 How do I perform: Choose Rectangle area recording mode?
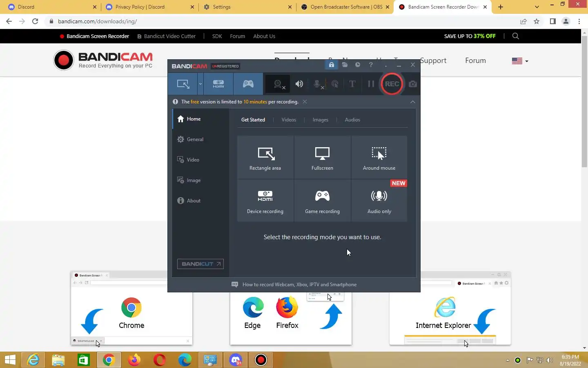tap(265, 157)
